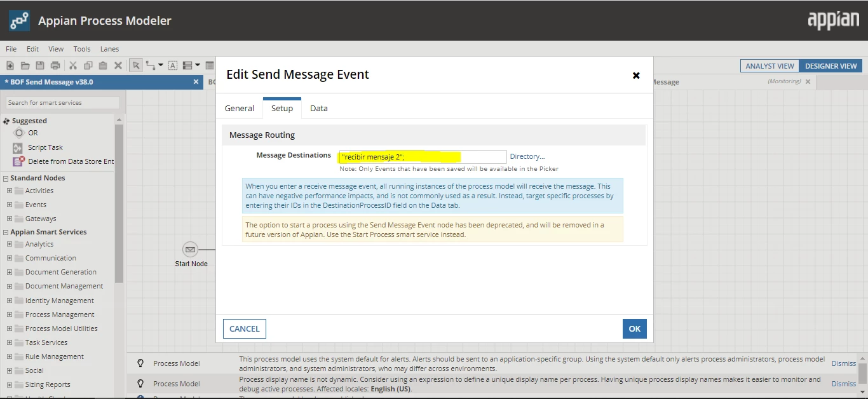This screenshot has width=868, height=399.
Task: Close the BOF Send Message v38.0 tab
Action: pyautogui.click(x=196, y=82)
